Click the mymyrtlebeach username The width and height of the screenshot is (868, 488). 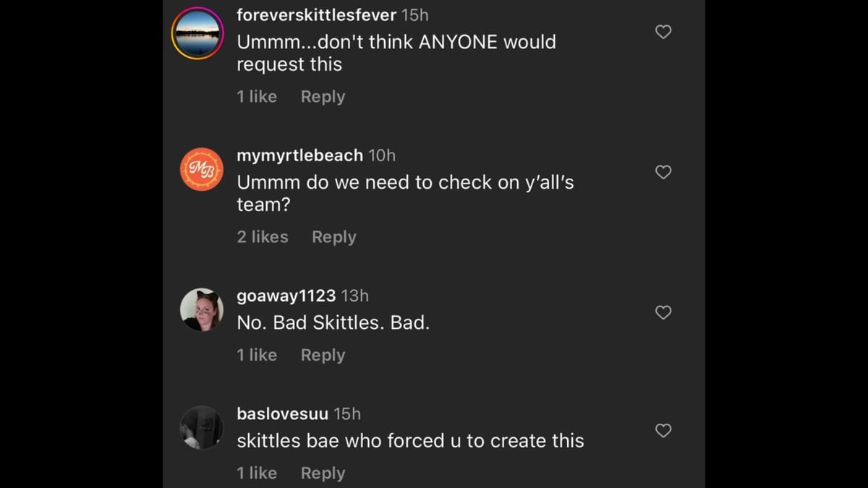coord(299,154)
